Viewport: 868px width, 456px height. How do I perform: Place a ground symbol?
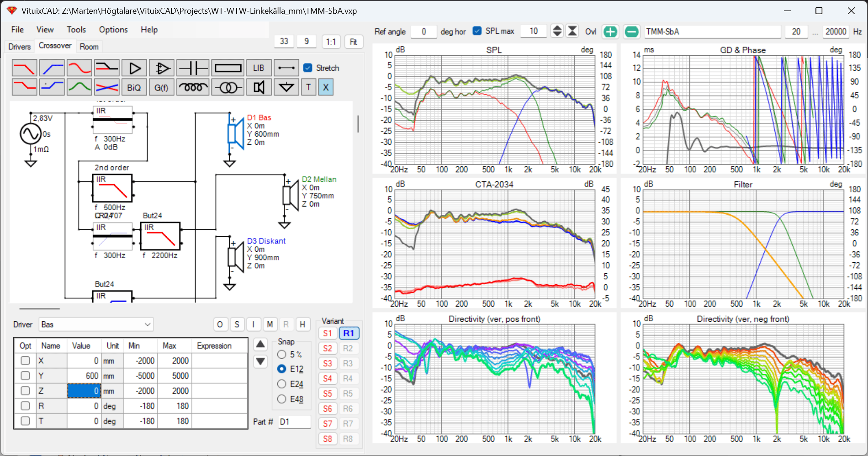pos(286,87)
